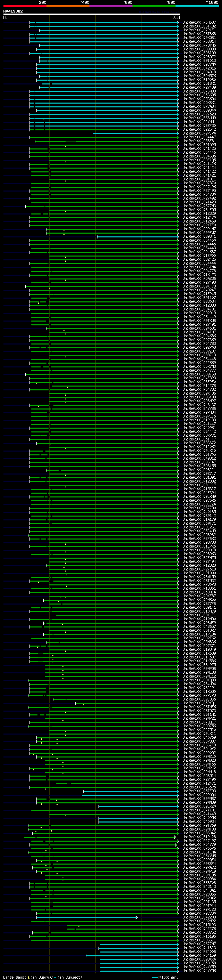Click the short cyan bar of UniRef100_A9PJV4

pos(136,133)
